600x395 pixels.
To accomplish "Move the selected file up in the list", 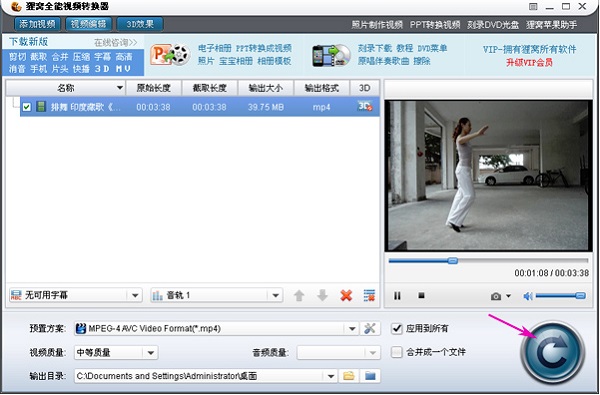I will [x=299, y=295].
